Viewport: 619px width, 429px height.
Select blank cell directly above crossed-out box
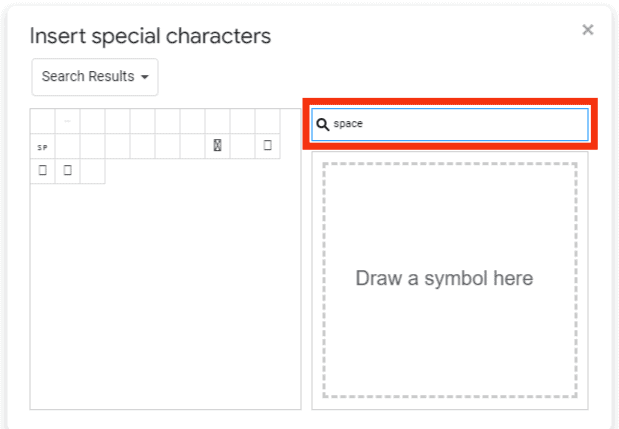(x=217, y=121)
